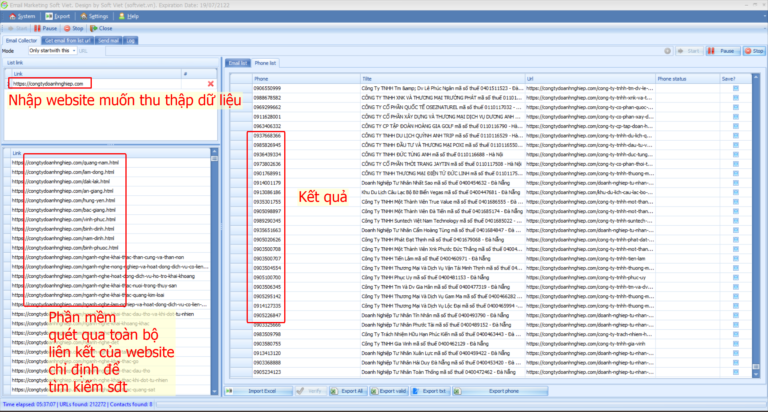Select phone number 0983509798 cell
The height and width of the screenshot is (412, 768).
tap(306, 334)
